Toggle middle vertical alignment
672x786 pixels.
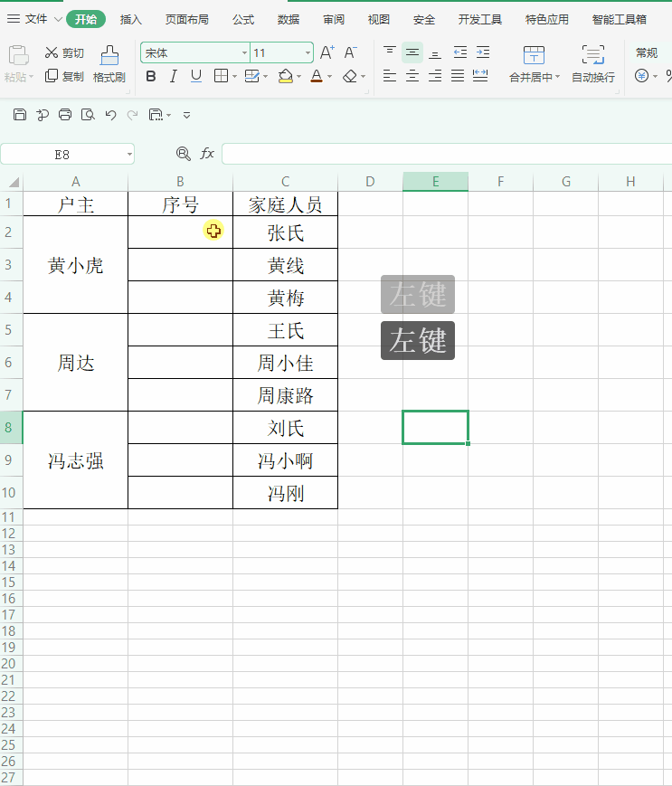point(412,52)
